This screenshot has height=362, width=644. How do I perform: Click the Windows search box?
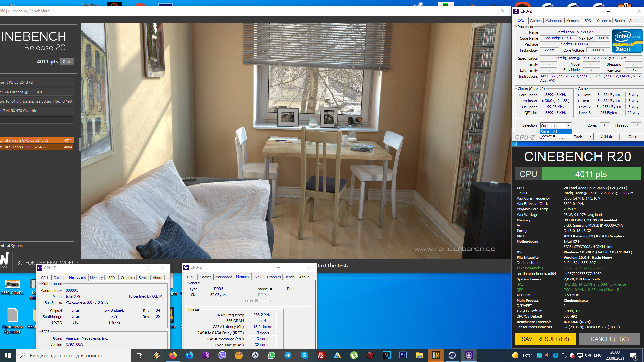(x=74, y=355)
